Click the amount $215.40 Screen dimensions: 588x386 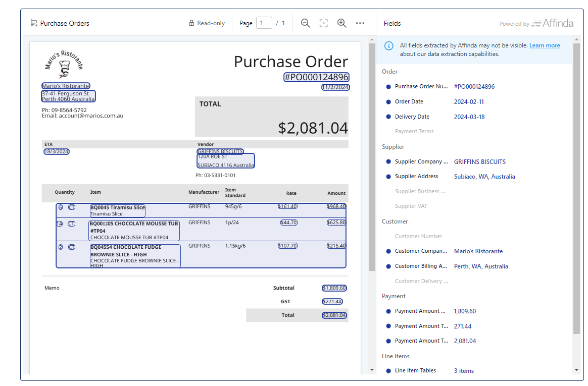pos(336,246)
